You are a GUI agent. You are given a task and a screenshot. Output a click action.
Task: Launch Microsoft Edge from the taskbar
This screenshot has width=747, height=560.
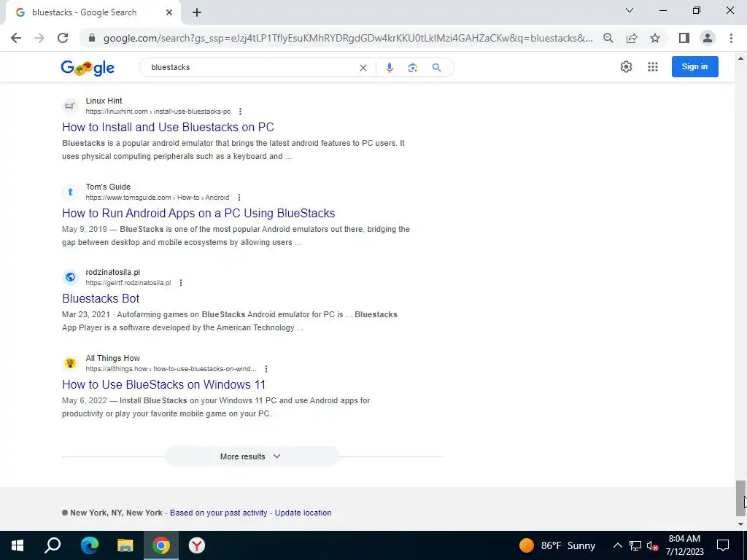click(89, 545)
